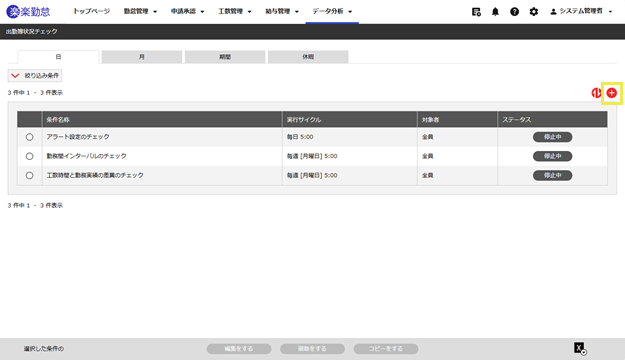Add a new condition with the red plus icon
Image resolution: width=625 pixels, height=360 pixels.
(x=611, y=93)
